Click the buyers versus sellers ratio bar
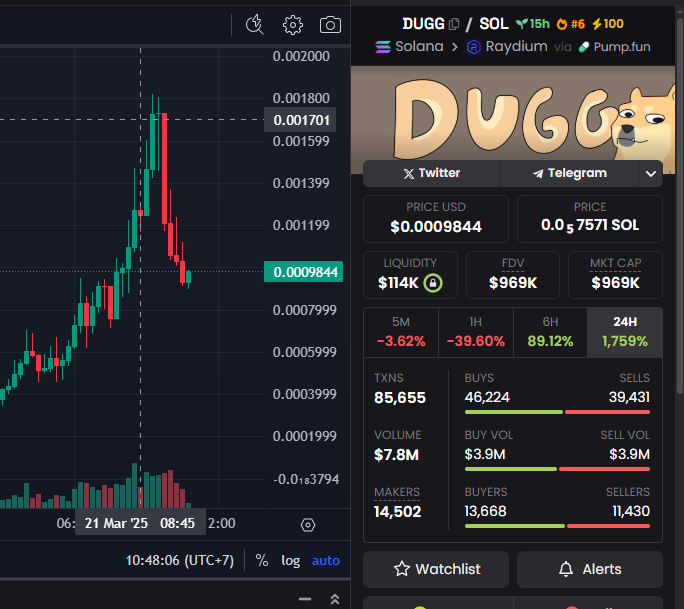Screen dimensions: 684x609 pyautogui.click(x=557, y=526)
